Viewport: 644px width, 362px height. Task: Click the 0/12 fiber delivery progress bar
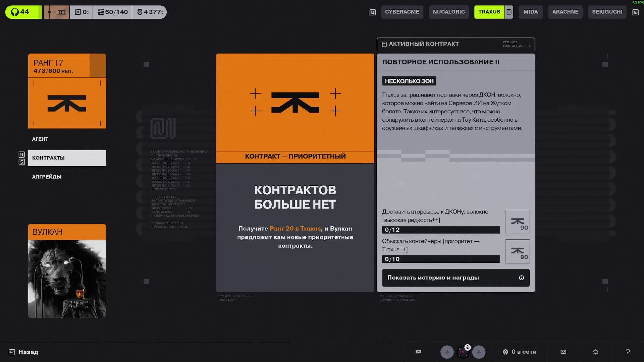pos(441,230)
